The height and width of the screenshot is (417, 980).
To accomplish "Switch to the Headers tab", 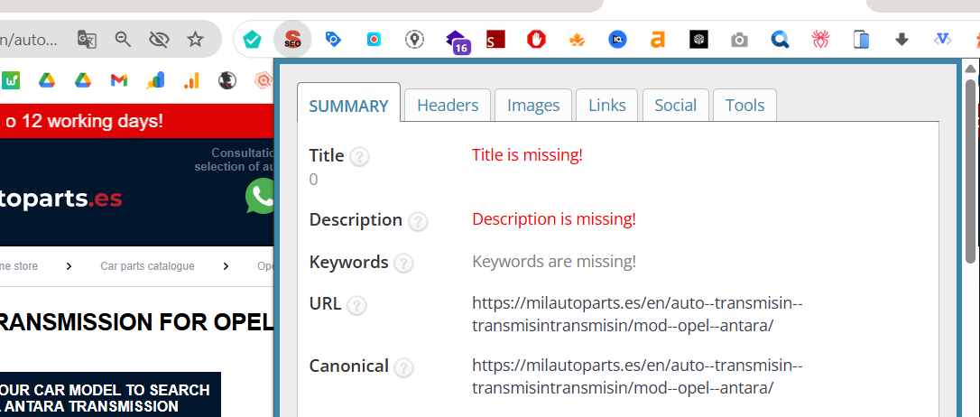I will tap(448, 106).
